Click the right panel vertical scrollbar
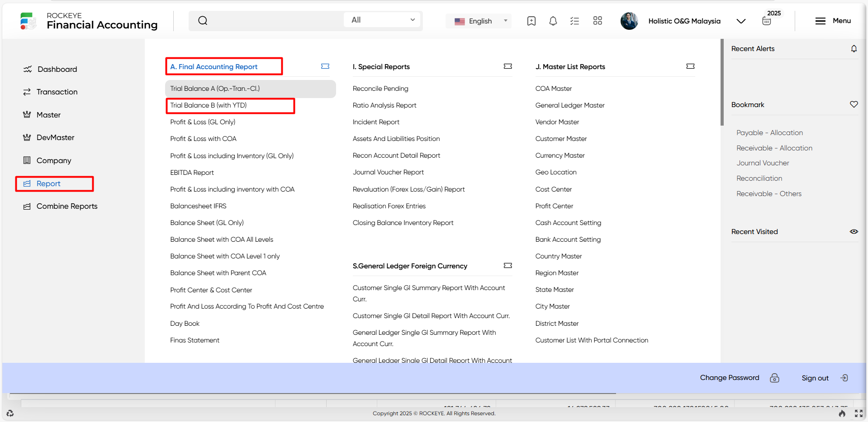This screenshot has height=422, width=868. click(722, 82)
